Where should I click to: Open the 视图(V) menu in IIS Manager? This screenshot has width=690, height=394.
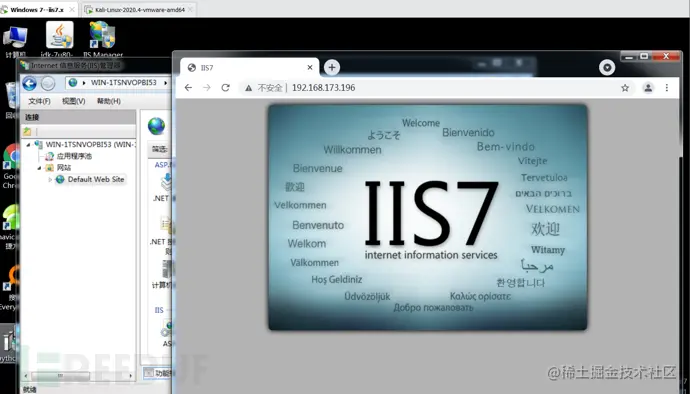coord(73,101)
